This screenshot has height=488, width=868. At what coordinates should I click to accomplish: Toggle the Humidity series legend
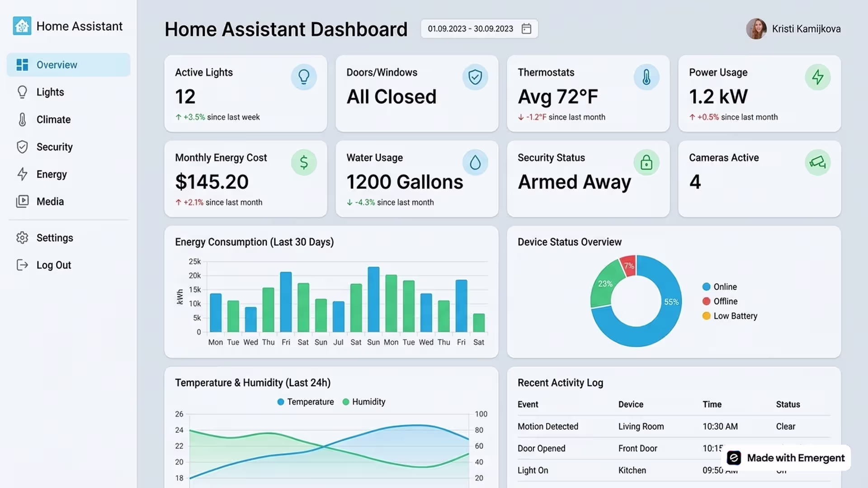click(364, 402)
